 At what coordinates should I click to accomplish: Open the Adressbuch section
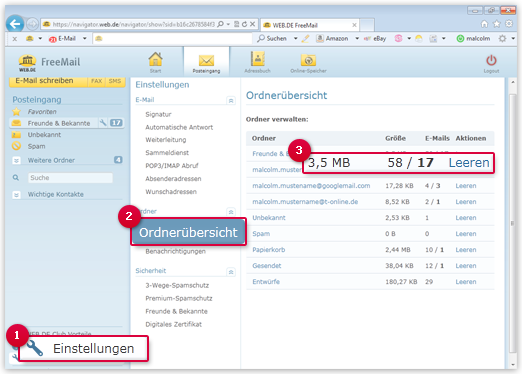pos(257,62)
